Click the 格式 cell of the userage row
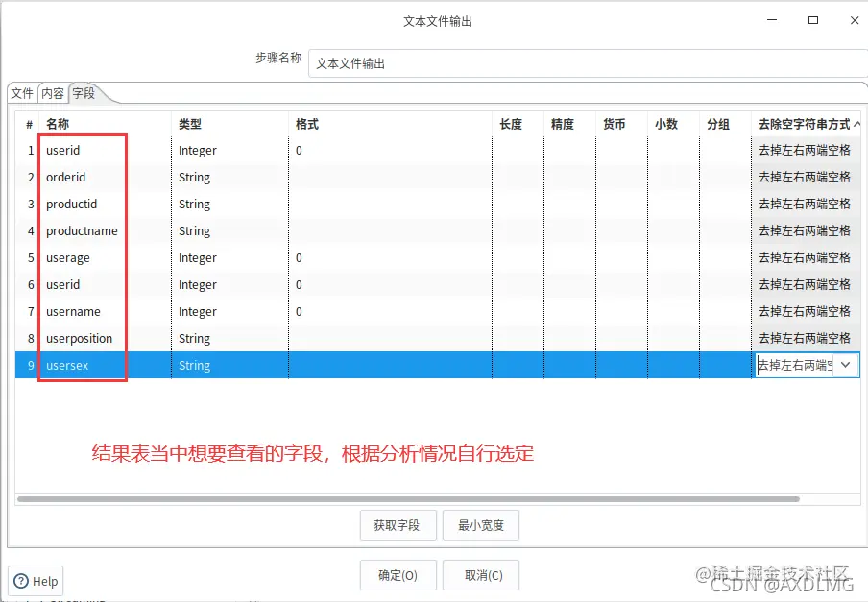Screen dimensions: 868x602 coord(384,257)
